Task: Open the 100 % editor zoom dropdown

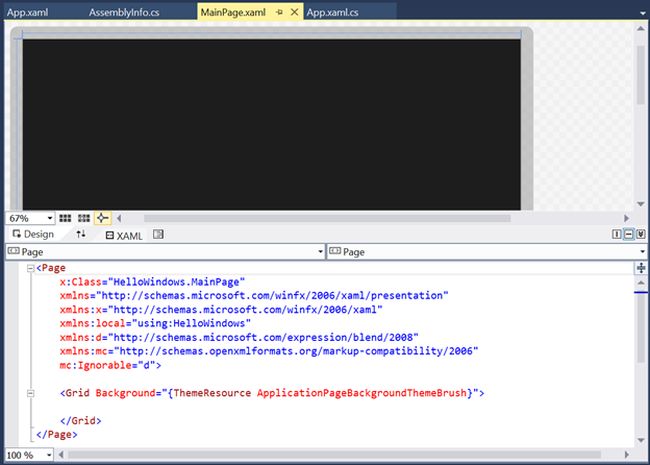Action: coord(49,455)
